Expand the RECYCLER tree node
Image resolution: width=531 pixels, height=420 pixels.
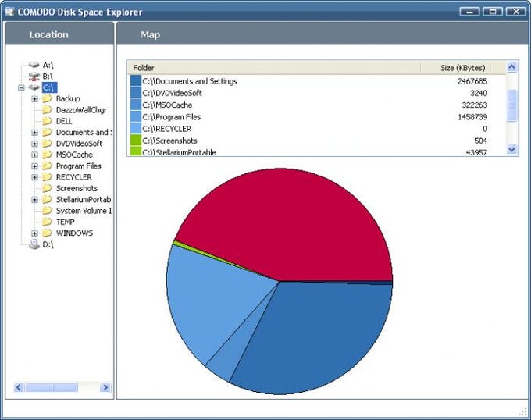point(34,177)
